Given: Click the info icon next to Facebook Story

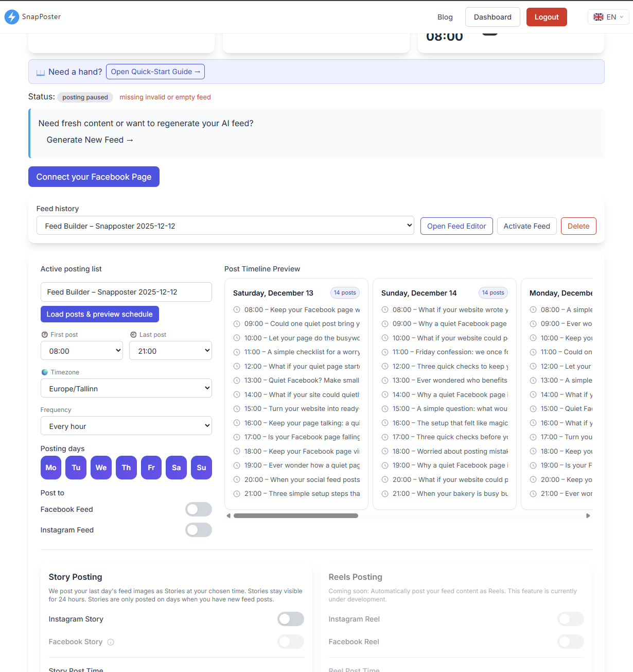Looking at the screenshot, I should (111, 642).
